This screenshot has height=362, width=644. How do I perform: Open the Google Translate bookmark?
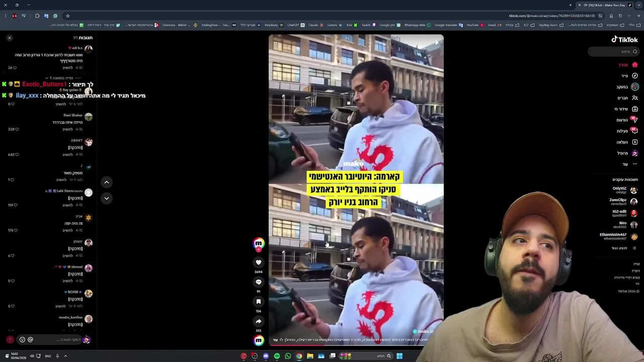coord(448,25)
